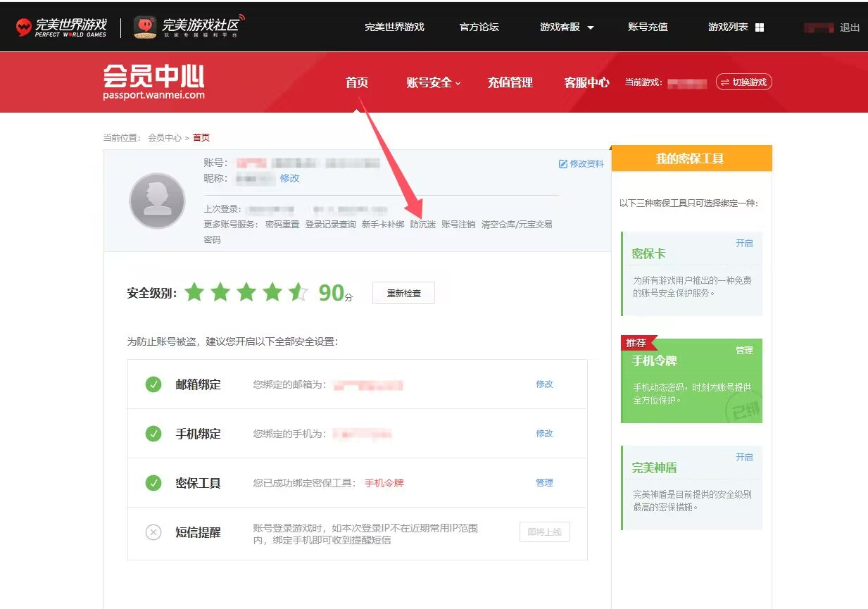Click the gray X icon beside 短信提醒

pos(153,532)
